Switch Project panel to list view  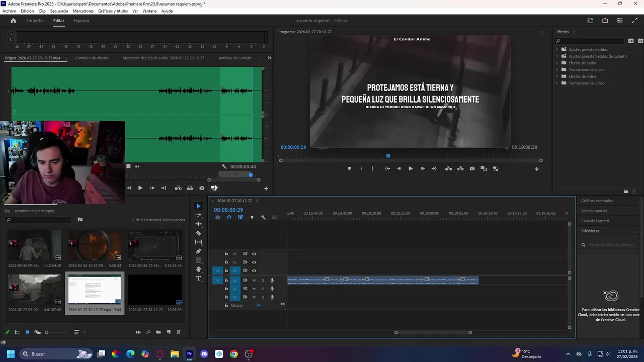click(x=17, y=332)
